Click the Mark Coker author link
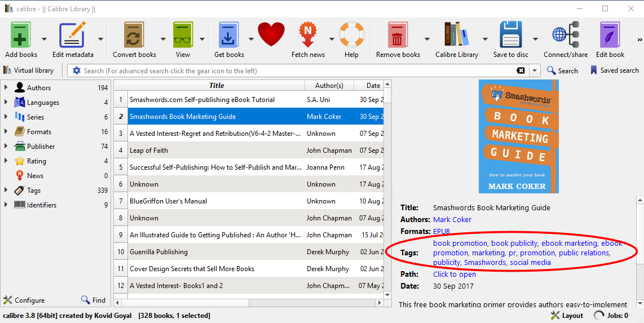Viewport: 644px width, 323px height. pyautogui.click(x=452, y=219)
